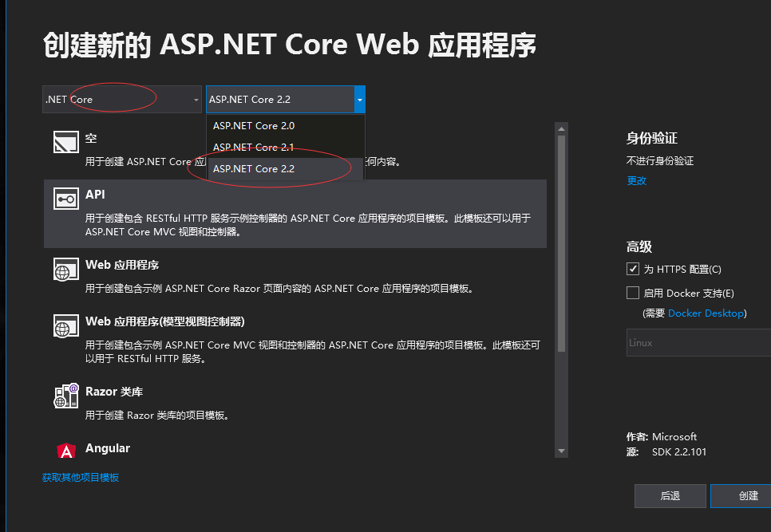The height and width of the screenshot is (532, 771).
Task: Open the Docker Desktop link
Action: 705,313
